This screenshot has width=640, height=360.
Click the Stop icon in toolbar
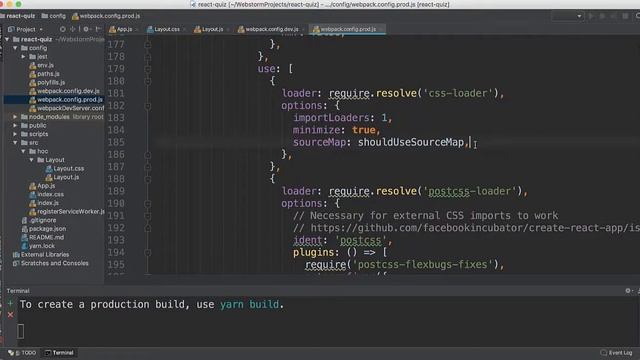pyautogui.click(x=625, y=16)
